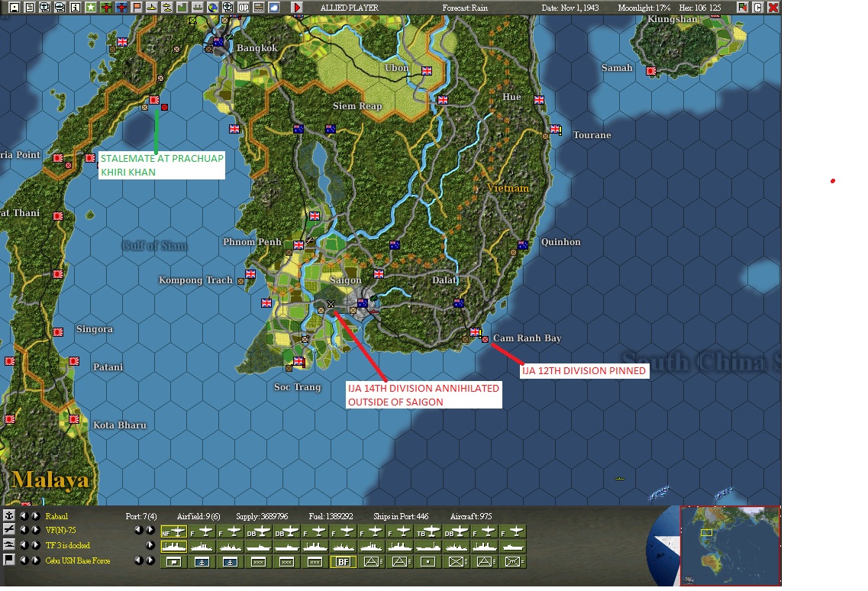Viewport: 868px width, 591px height.
Task: Click the 'Ships in Port: 446' value
Action: [401, 516]
